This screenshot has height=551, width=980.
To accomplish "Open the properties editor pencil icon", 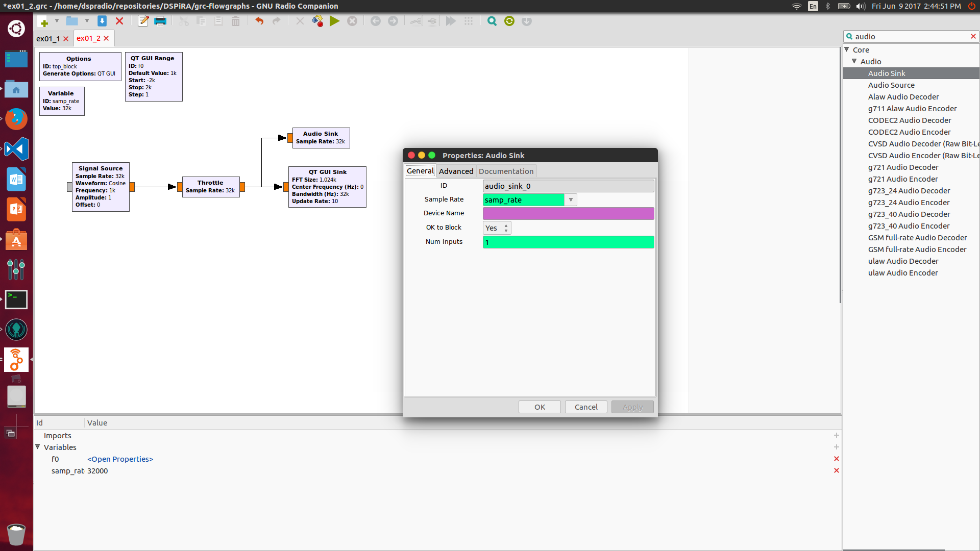I will coord(143,21).
